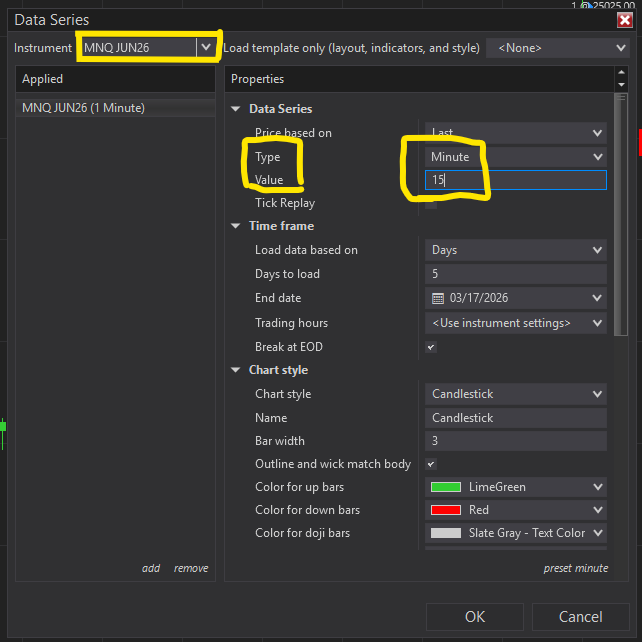Open the Color for doji bars dropdown arrow
642x642 pixels.
coord(597,533)
